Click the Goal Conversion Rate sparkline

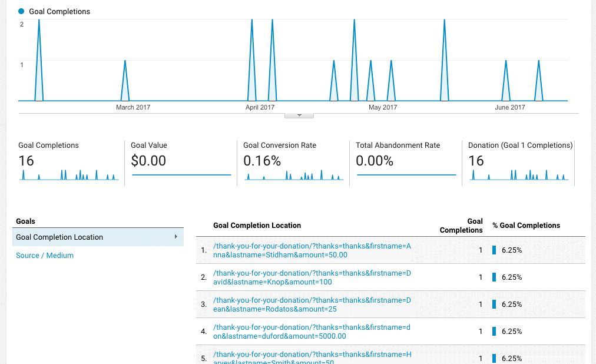click(x=293, y=175)
